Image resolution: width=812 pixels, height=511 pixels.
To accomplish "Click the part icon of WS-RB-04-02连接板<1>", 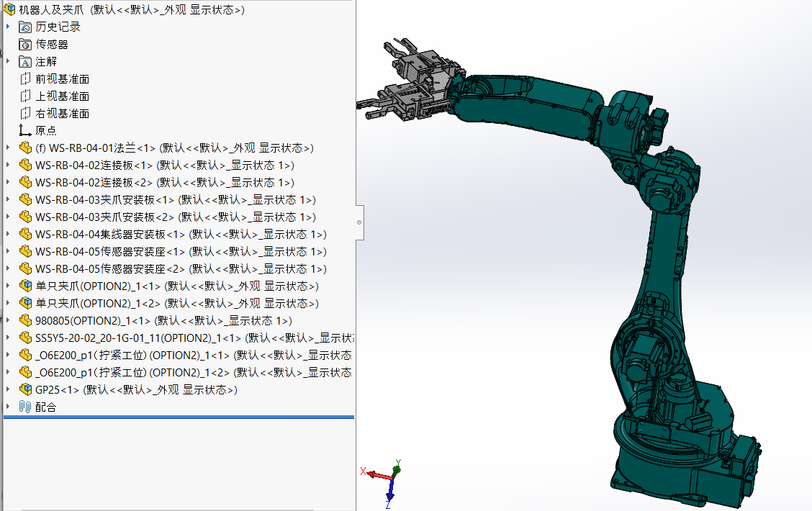I will (x=25, y=165).
